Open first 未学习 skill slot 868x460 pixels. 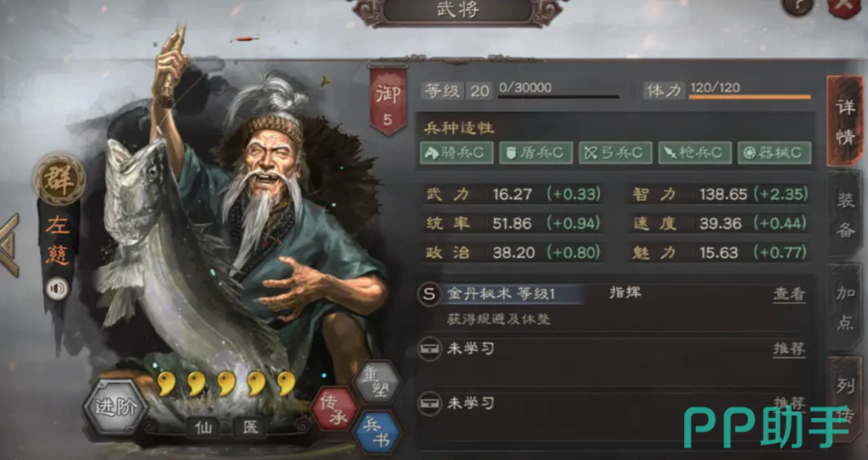613,349
